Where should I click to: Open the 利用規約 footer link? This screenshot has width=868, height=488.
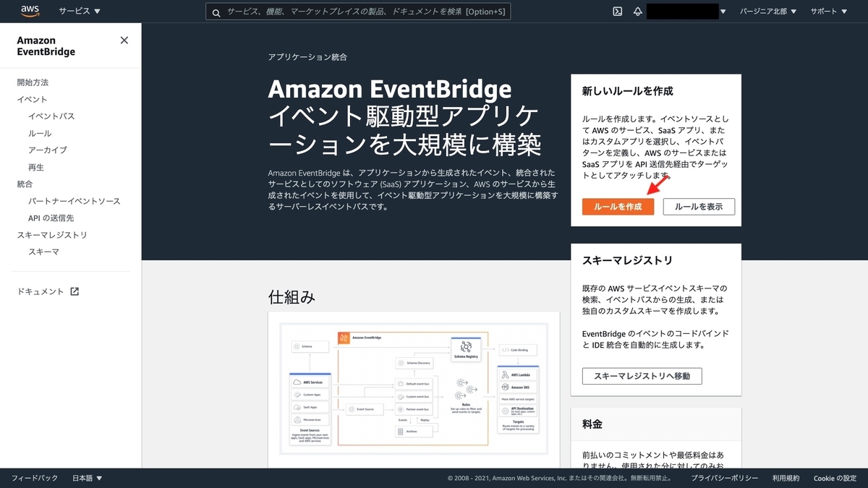point(786,479)
